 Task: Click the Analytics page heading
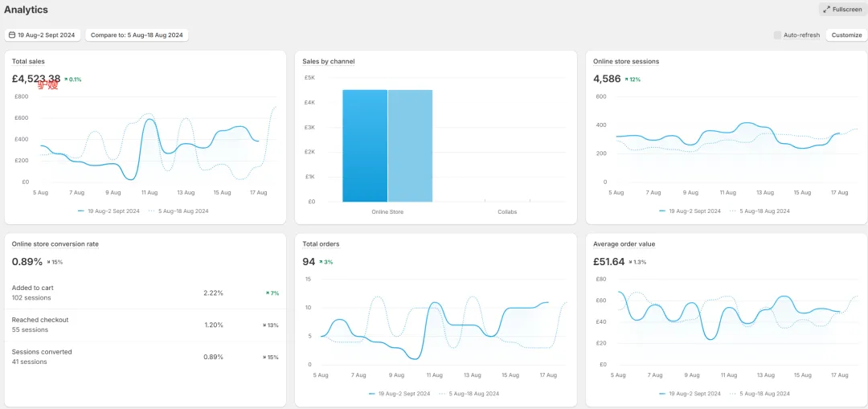click(x=26, y=10)
